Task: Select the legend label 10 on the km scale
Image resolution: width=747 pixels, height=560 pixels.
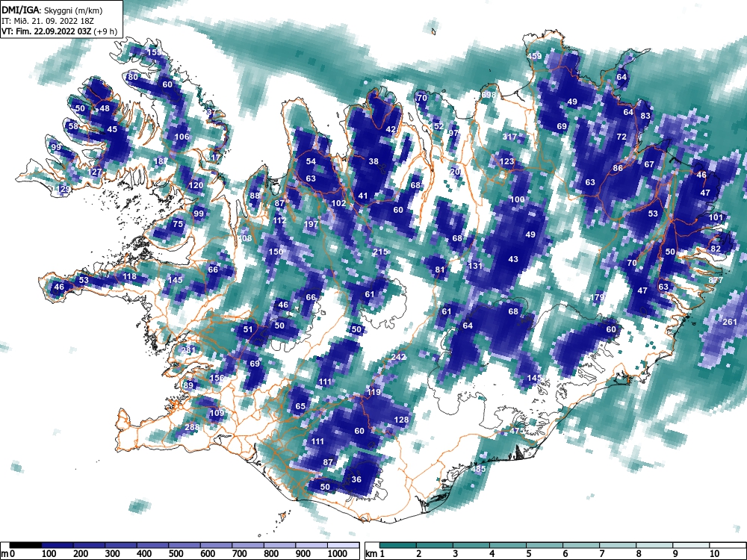Action: pos(713,553)
